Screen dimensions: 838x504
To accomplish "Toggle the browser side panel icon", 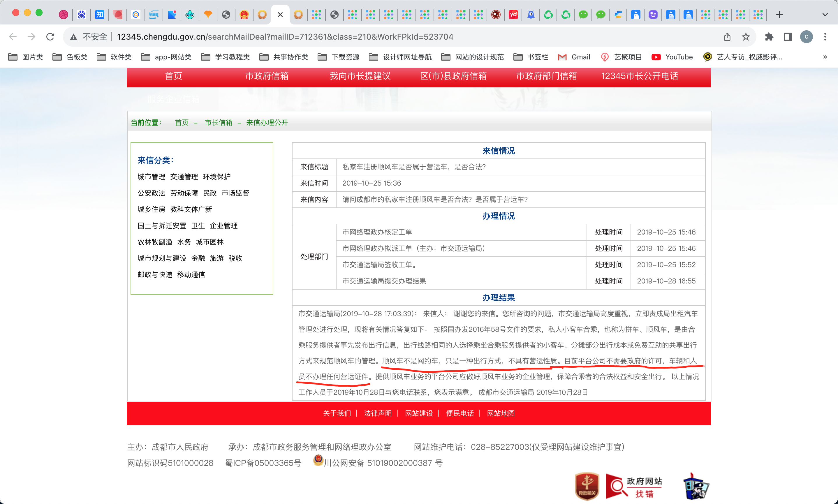I will (x=787, y=37).
